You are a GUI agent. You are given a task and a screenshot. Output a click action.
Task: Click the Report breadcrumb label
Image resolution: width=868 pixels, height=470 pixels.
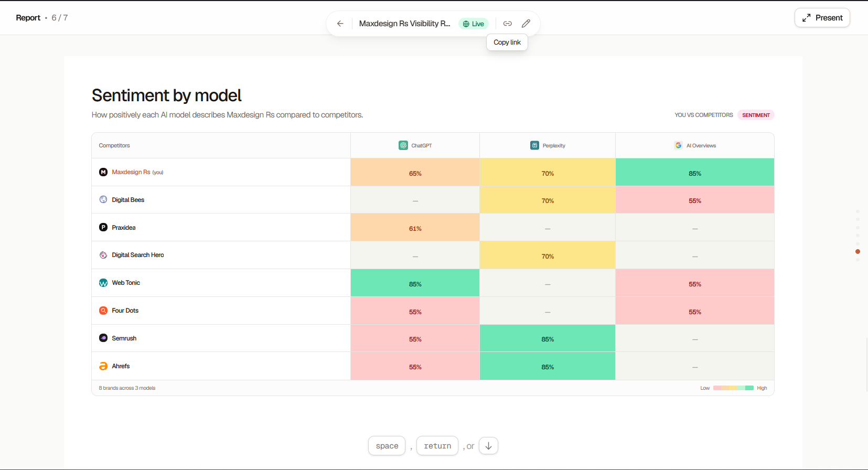tap(28, 18)
